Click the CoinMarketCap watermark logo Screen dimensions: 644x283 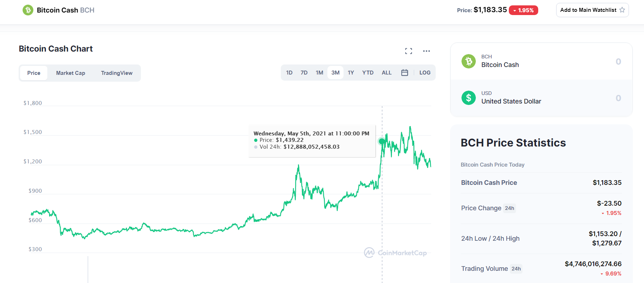click(x=396, y=253)
